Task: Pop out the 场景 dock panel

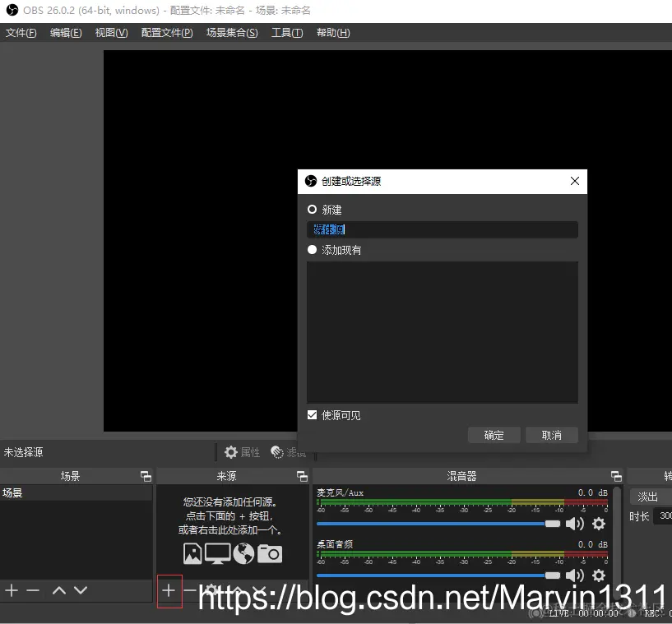Action: [x=146, y=476]
